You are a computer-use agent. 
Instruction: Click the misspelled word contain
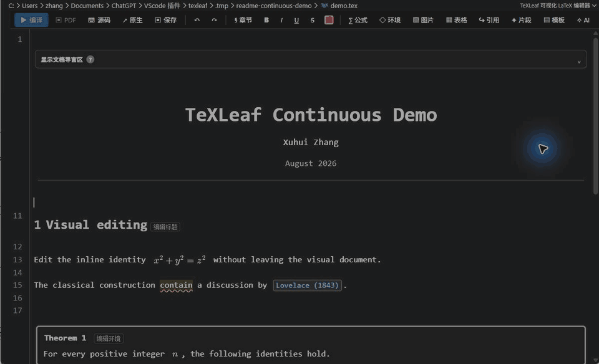tap(176, 285)
